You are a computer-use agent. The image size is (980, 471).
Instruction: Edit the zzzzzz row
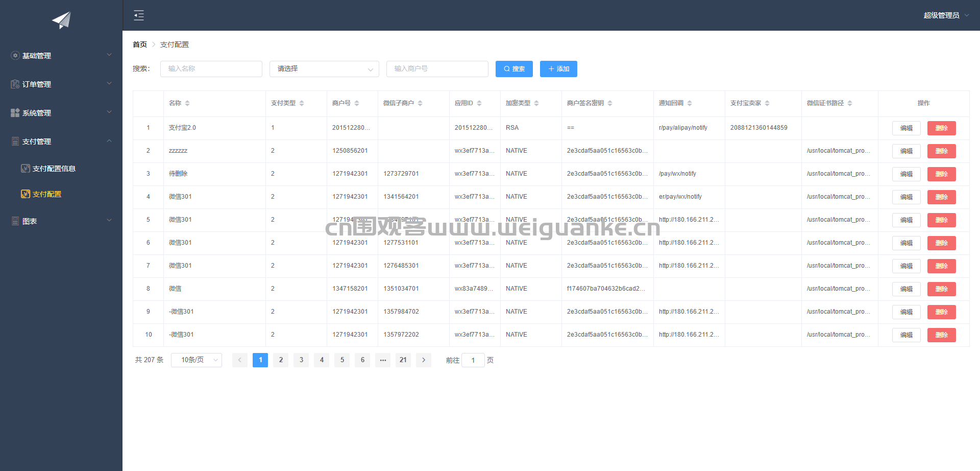(x=906, y=151)
